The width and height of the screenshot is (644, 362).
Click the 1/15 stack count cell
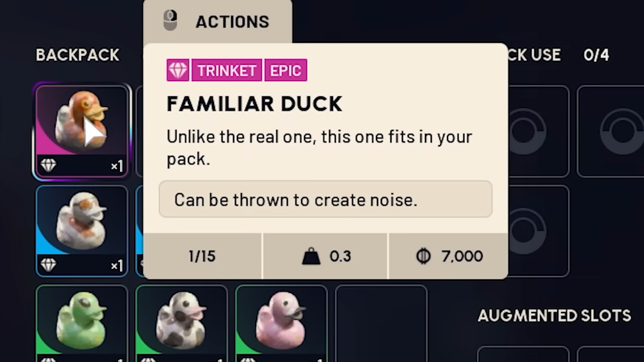[x=203, y=256]
